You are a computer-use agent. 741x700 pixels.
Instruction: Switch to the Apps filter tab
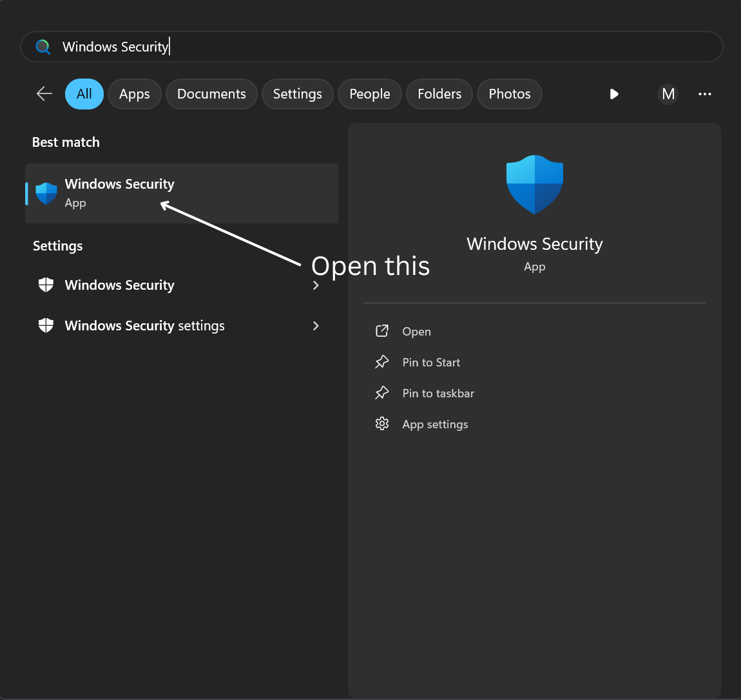click(x=134, y=94)
